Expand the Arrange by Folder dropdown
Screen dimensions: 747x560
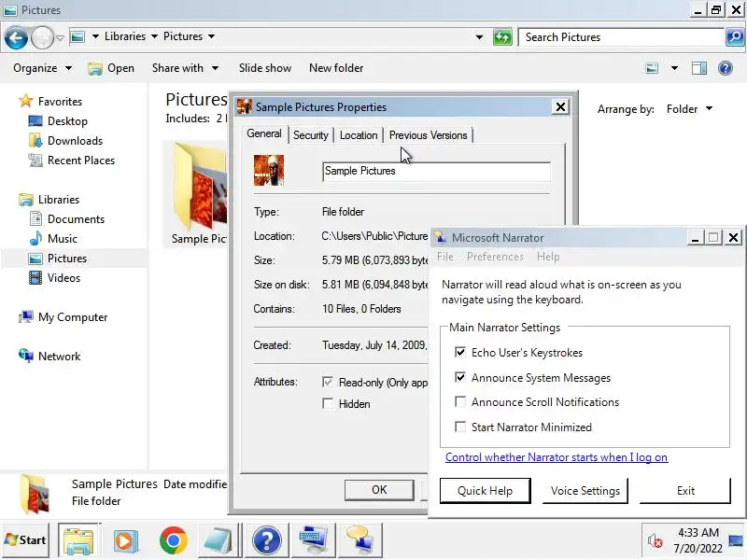[x=689, y=109]
